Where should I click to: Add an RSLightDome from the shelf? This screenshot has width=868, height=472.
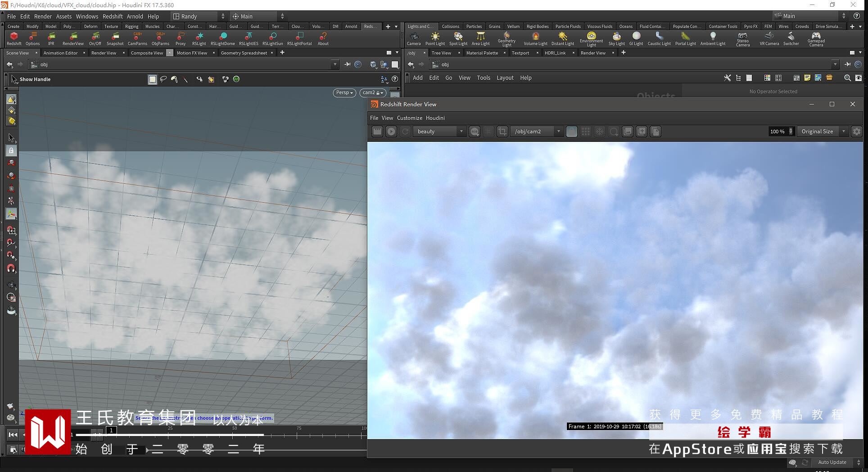click(x=222, y=39)
